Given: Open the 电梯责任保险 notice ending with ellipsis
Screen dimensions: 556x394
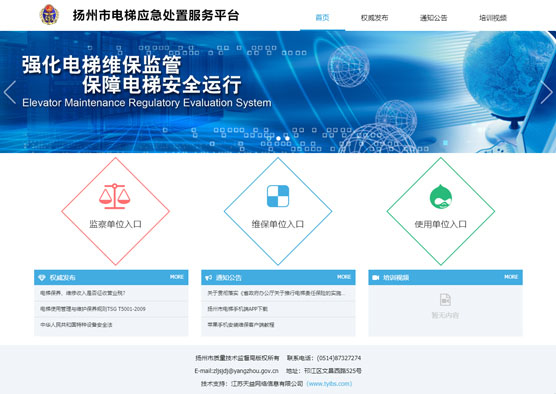Looking at the screenshot, I should (x=276, y=293).
